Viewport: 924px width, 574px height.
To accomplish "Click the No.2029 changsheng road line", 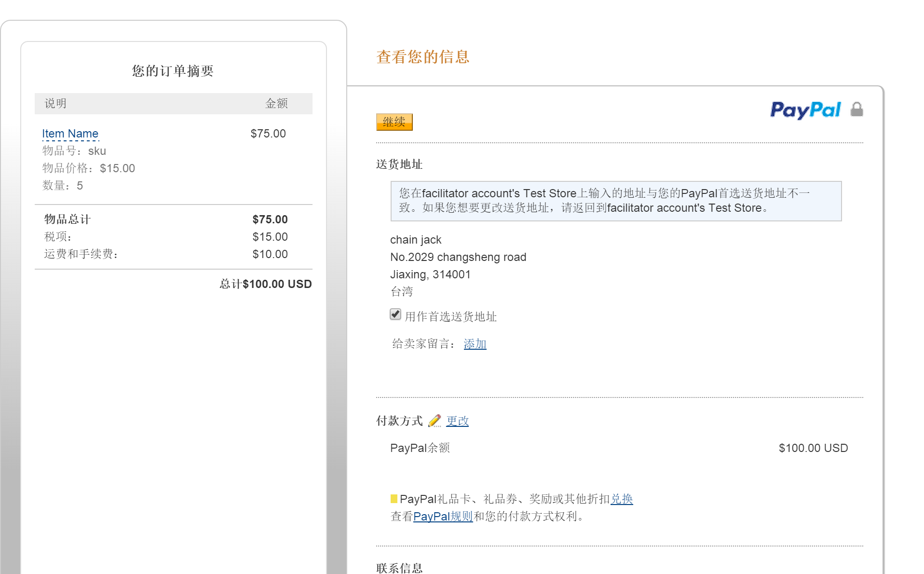I will coord(458,257).
